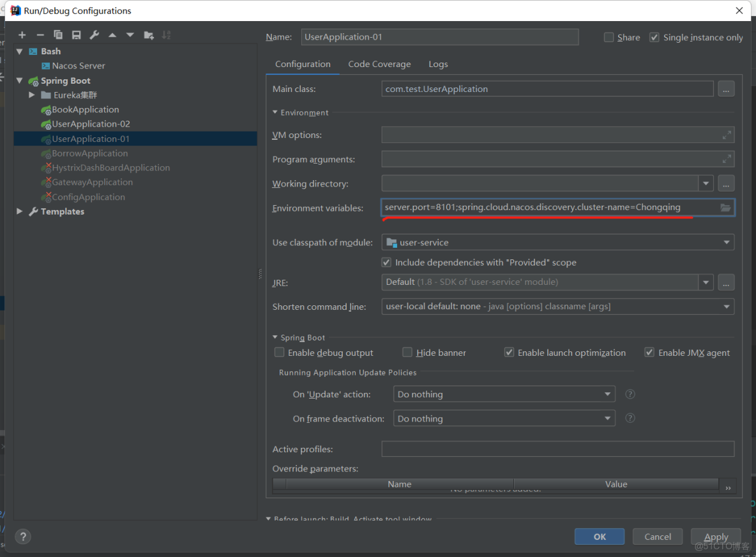The image size is (756, 557).
Task: Apply the configuration changes
Action: coord(715,537)
